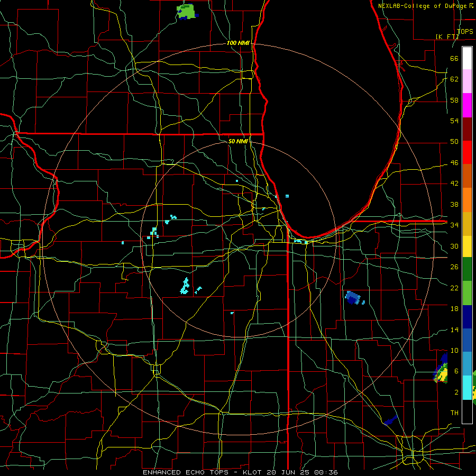Click the "100 NMI" range ring label
Viewport: 476px width, 476px height.
(238, 43)
